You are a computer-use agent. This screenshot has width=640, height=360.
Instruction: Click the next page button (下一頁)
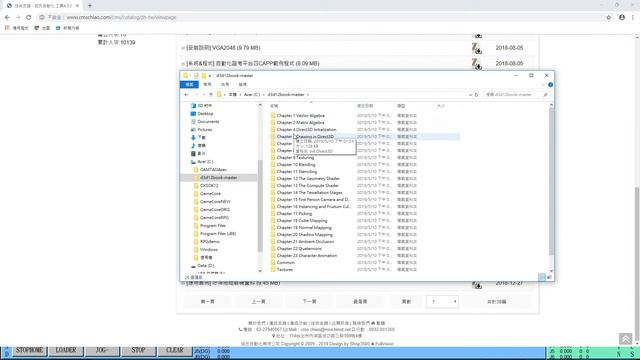(309, 302)
